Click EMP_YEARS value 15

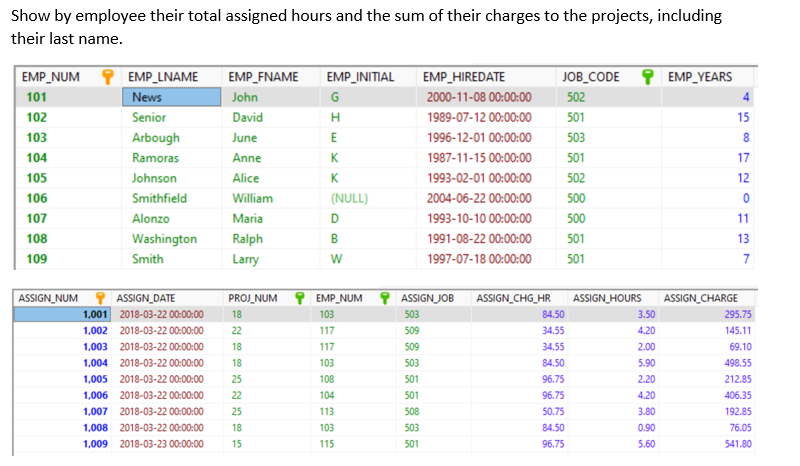(707, 117)
